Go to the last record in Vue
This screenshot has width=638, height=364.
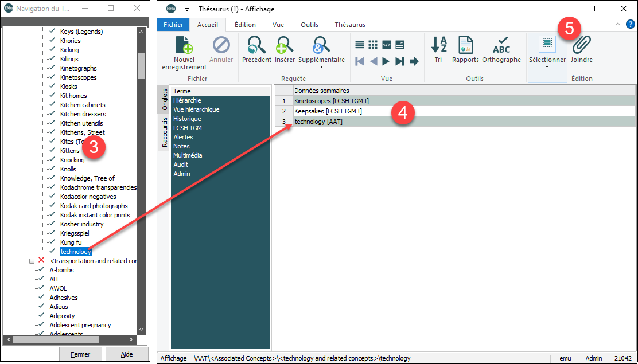coord(399,61)
